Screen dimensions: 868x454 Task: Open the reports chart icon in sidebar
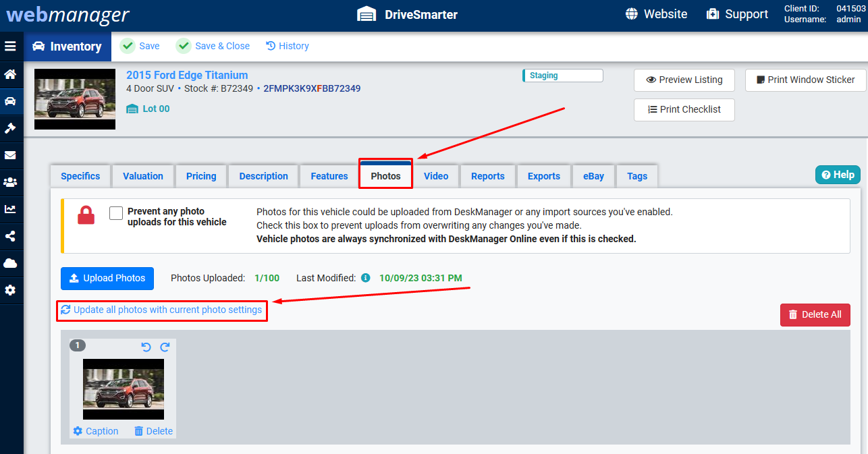(x=11, y=209)
